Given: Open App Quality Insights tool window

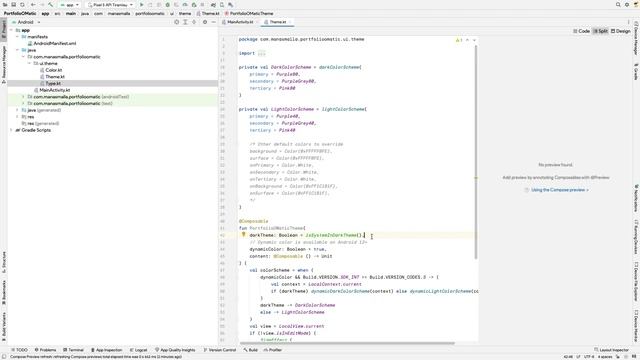Looking at the screenshot, I should (175, 350).
